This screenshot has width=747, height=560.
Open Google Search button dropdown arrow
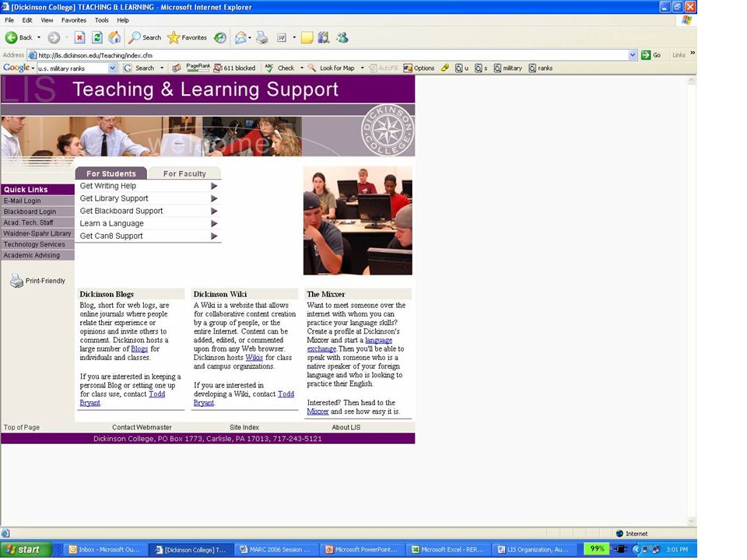(x=162, y=68)
